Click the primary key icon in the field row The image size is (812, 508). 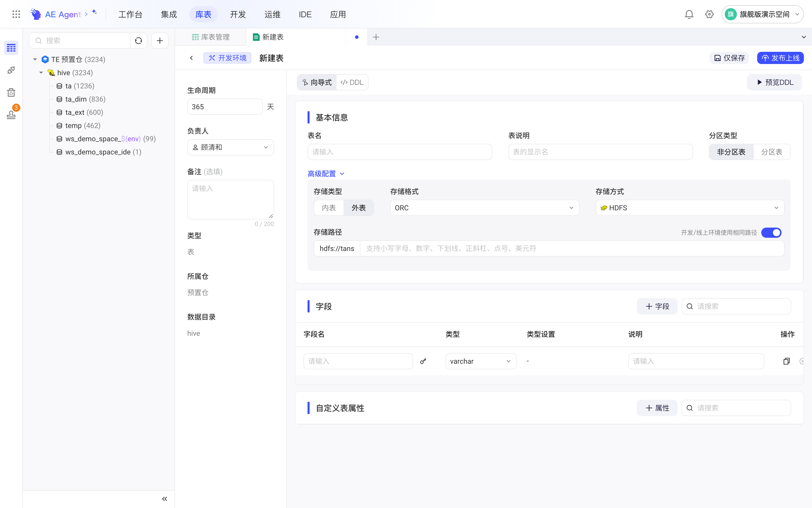coord(423,361)
